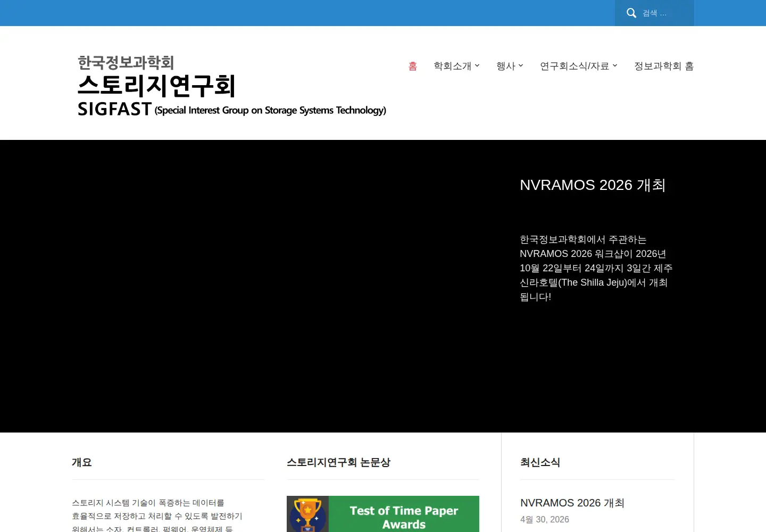Open the SIGFAST 스토리지연구회 site logo

click(232, 86)
